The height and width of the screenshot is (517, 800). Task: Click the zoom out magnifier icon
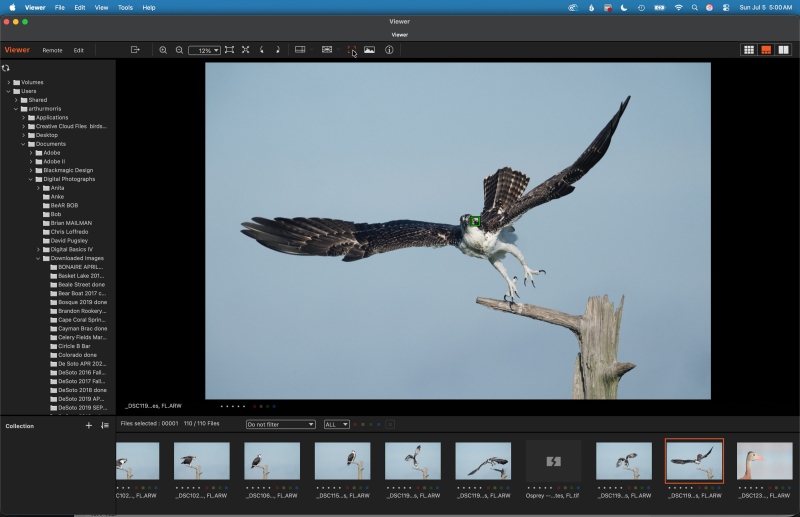180,50
